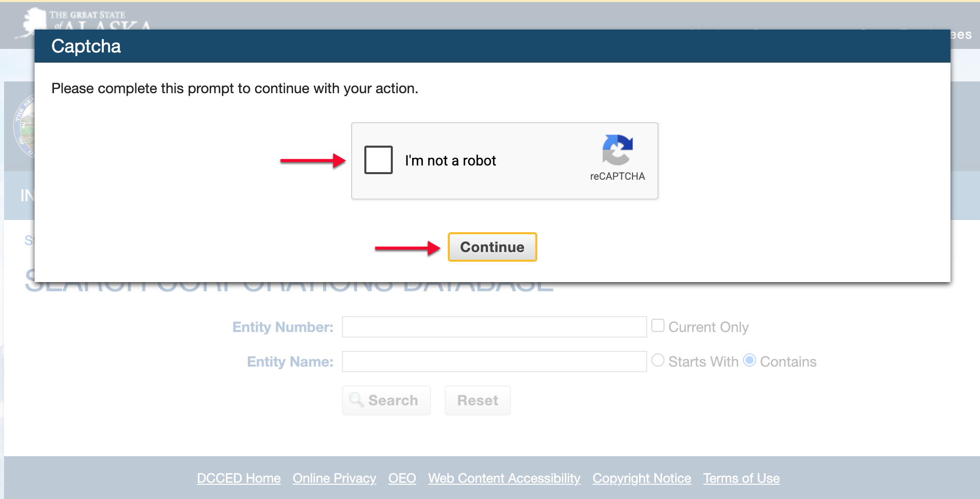Open the Terms of Use link

point(741,478)
